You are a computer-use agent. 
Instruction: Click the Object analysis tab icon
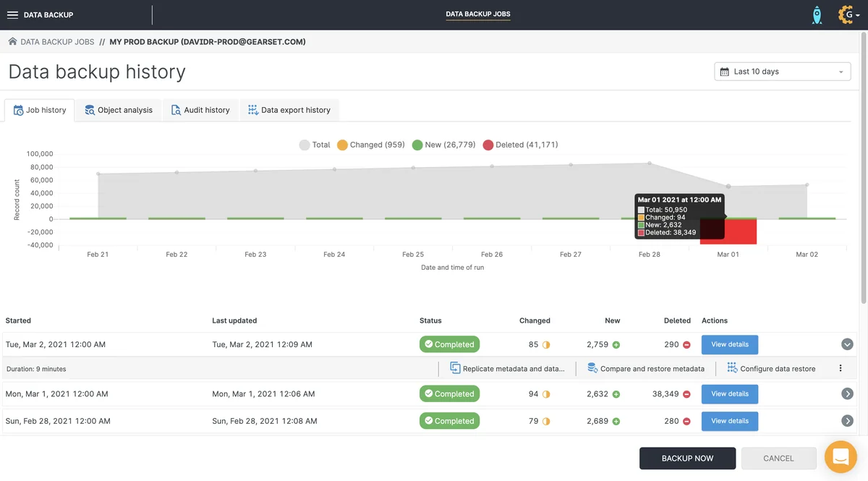click(x=90, y=110)
